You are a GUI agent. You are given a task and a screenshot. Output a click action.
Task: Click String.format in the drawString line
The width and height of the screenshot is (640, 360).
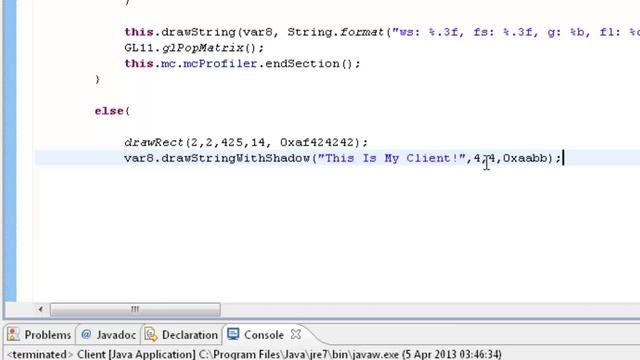336,32
